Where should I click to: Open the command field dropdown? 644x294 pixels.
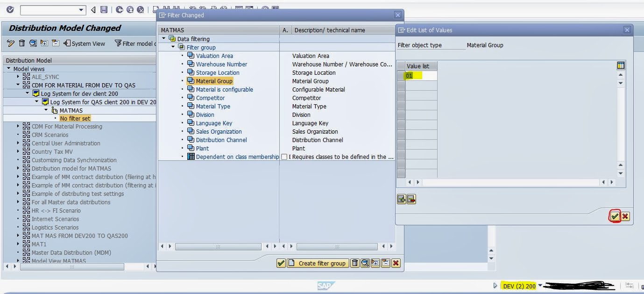tap(81, 10)
